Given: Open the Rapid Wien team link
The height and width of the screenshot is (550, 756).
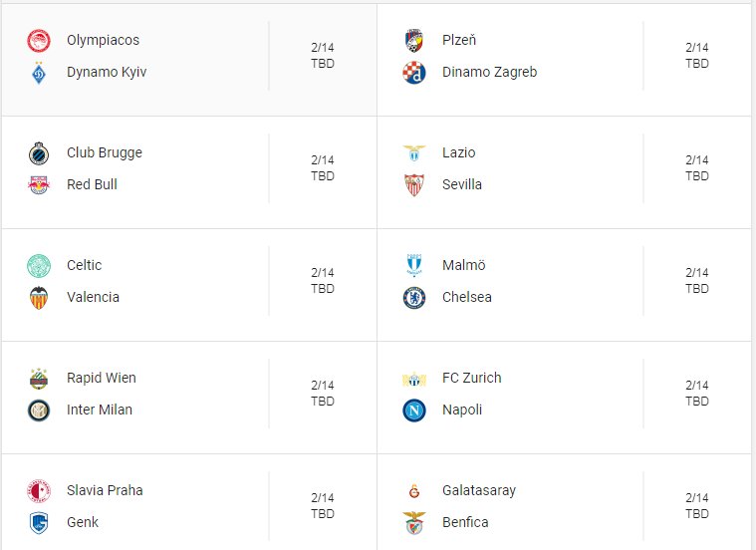Looking at the screenshot, I should click(x=102, y=378).
